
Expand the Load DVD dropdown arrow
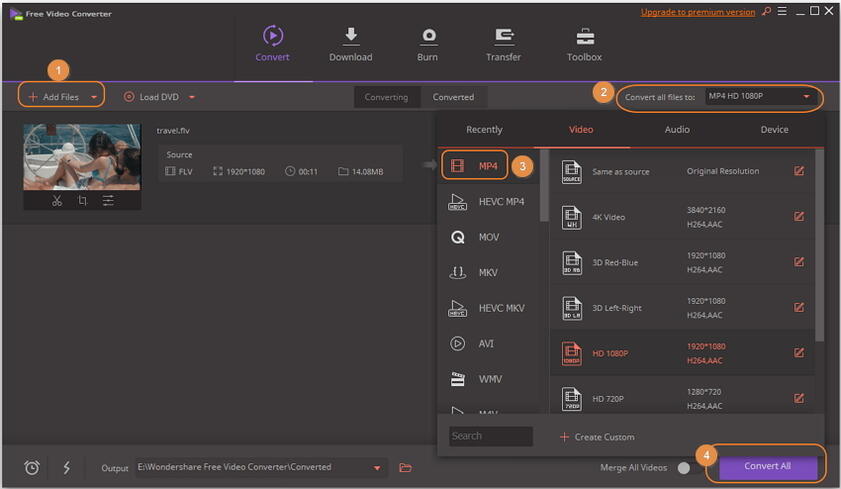click(192, 97)
